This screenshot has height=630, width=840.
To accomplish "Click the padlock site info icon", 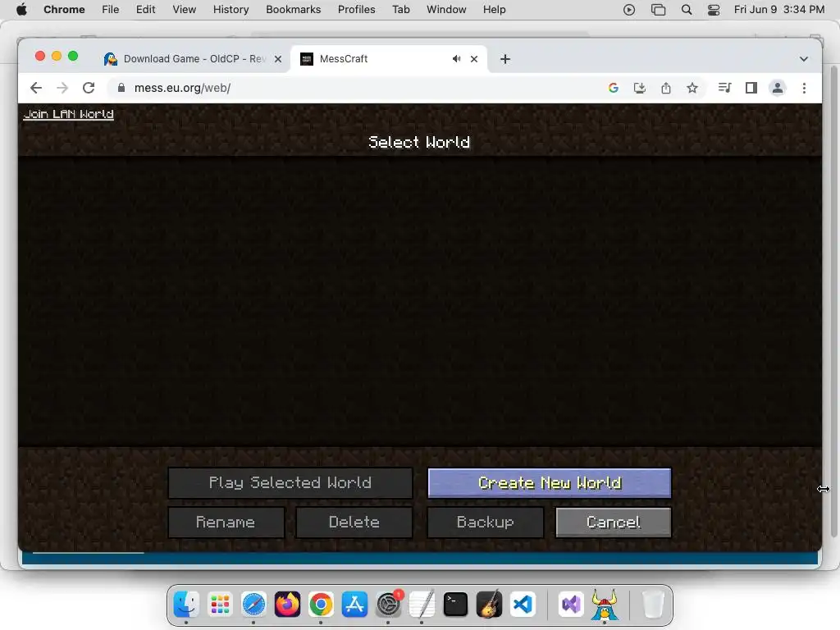I will [x=121, y=88].
